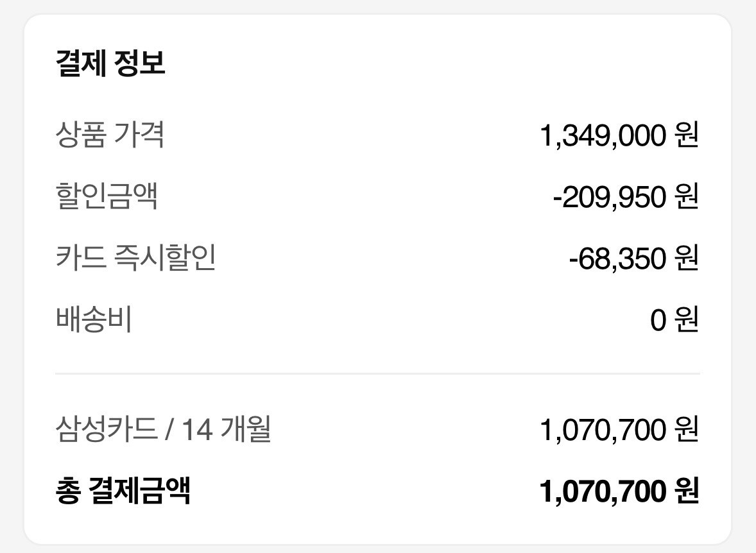Viewport: 756px width, 553px height.
Task: Select the 카드 즉시할인 label
Action: 135,257
